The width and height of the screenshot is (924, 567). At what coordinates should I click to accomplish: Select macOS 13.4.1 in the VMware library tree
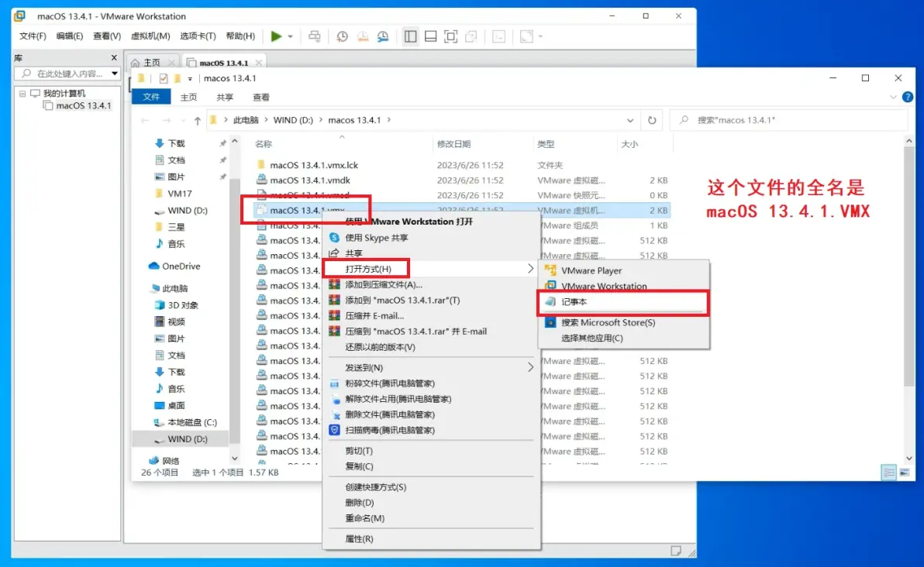click(83, 106)
